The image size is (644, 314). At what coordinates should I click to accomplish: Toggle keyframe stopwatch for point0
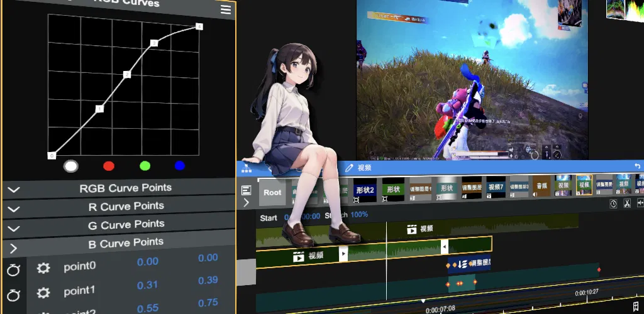(x=13, y=270)
